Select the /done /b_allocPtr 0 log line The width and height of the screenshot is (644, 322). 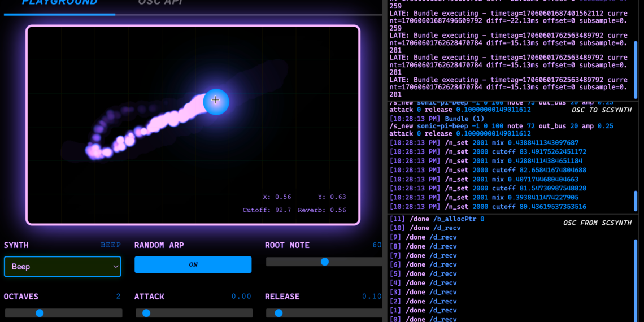(437, 219)
